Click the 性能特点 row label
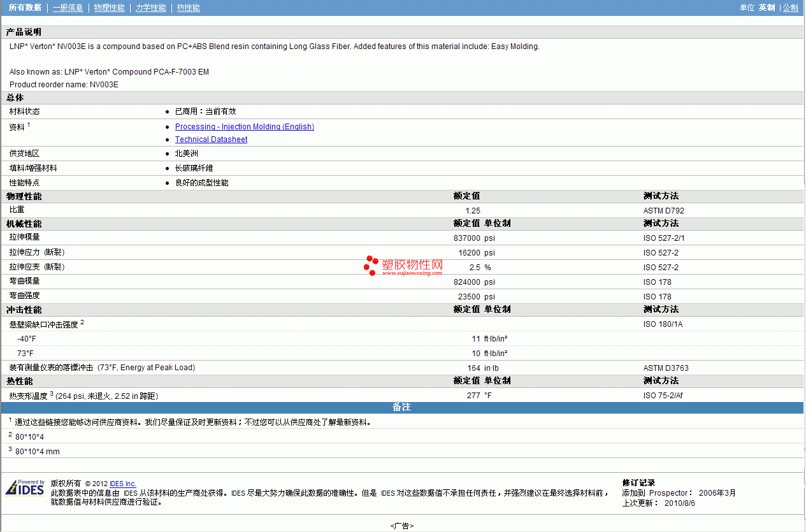 pos(25,183)
